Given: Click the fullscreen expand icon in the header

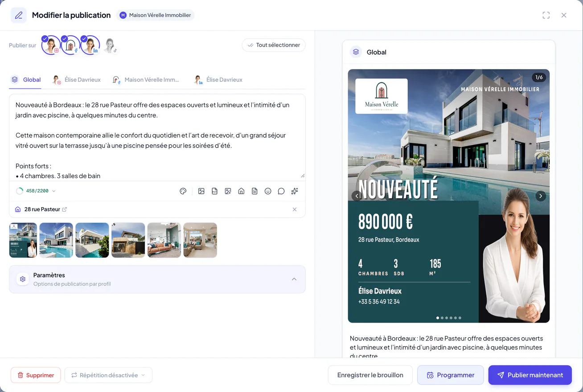Looking at the screenshot, I should click(546, 15).
